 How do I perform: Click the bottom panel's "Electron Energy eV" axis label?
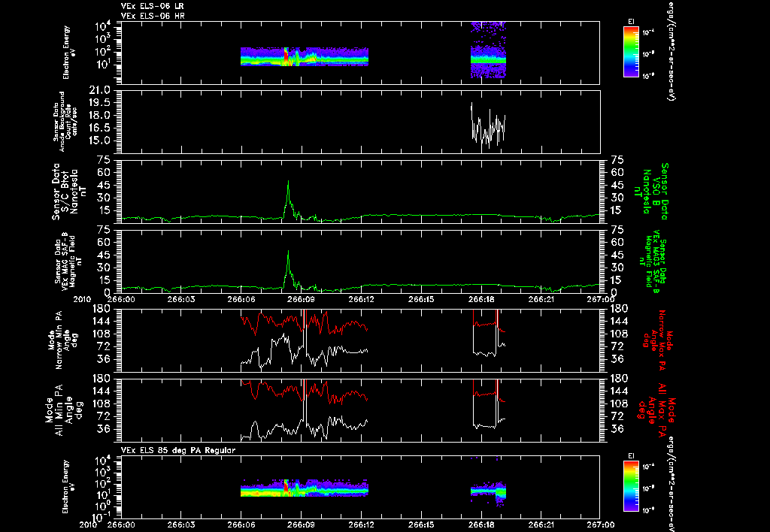(x=68, y=487)
